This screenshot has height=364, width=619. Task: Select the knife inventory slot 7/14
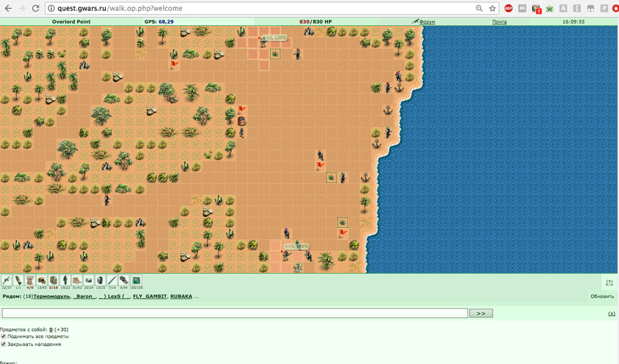click(112, 280)
